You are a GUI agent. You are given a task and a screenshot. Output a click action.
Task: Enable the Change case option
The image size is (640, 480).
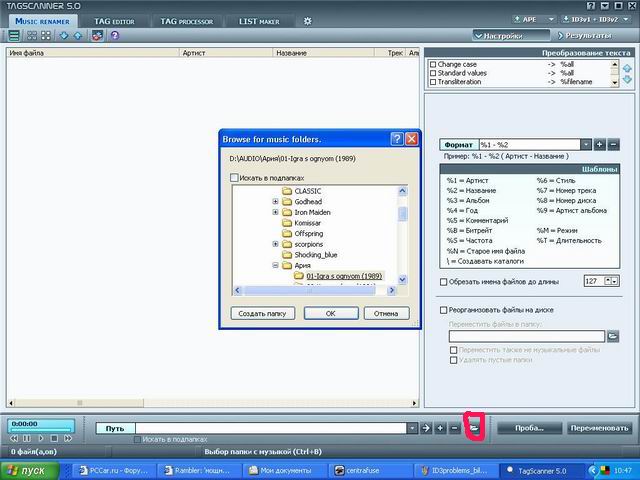point(433,64)
